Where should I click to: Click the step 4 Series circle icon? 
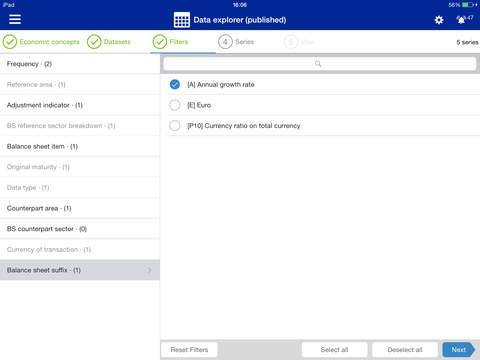pyautogui.click(x=225, y=42)
